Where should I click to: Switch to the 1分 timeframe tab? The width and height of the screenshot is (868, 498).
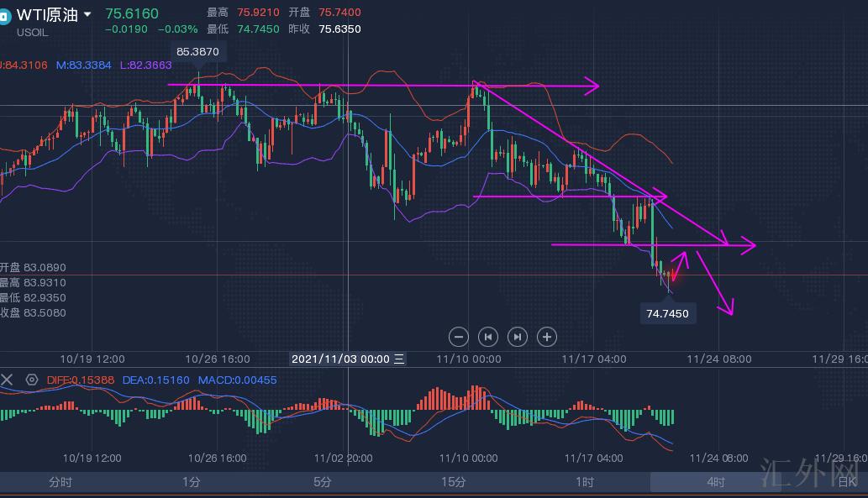point(192,482)
